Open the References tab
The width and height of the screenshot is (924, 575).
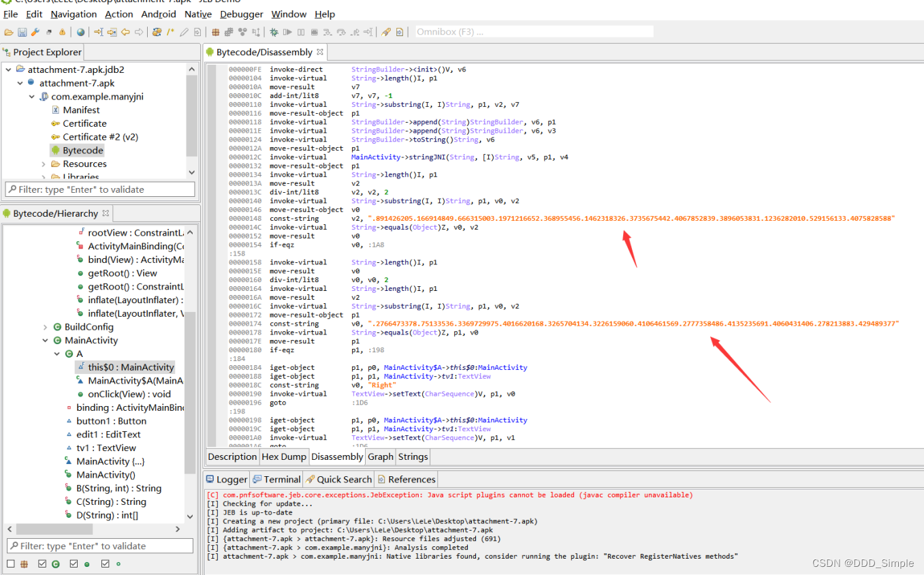406,479
